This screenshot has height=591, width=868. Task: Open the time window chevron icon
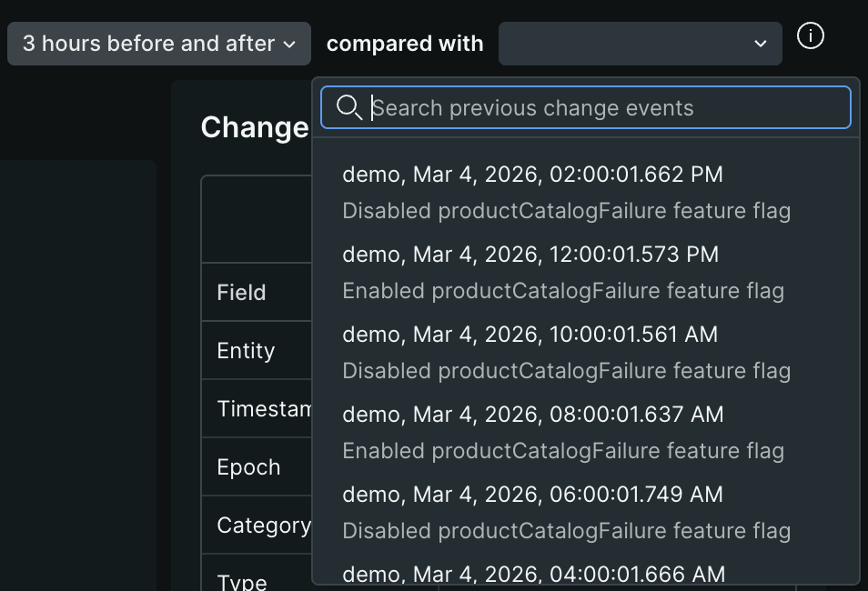click(289, 44)
